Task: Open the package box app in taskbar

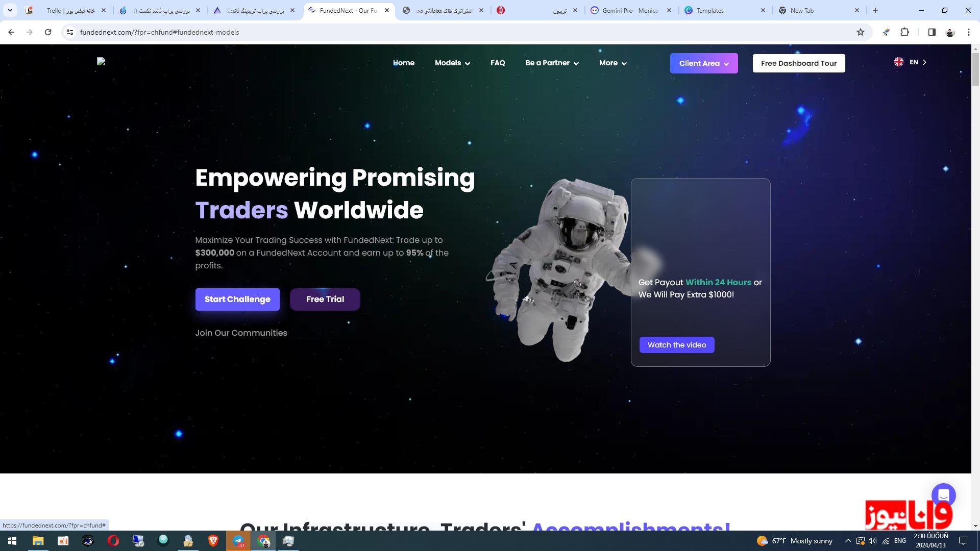Action: coord(188,541)
